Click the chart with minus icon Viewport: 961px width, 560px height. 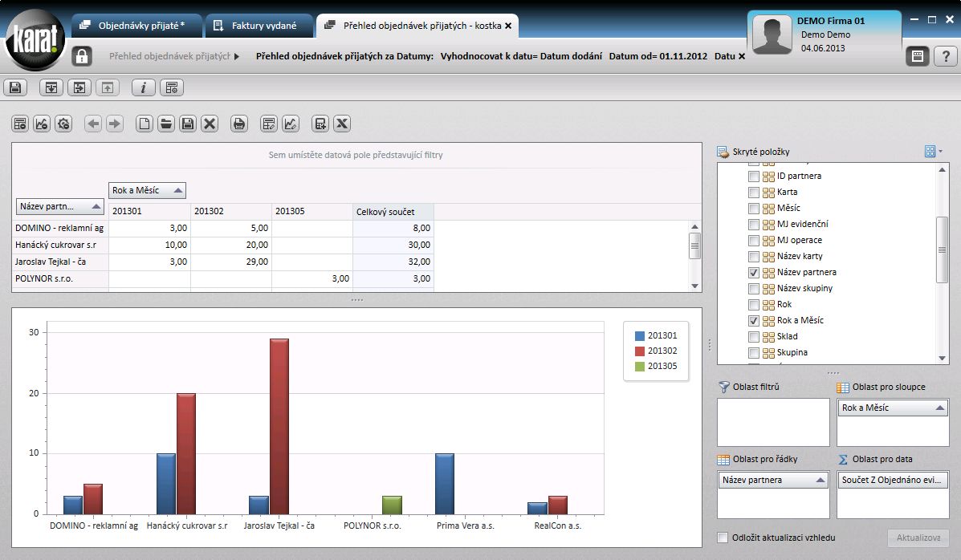pyautogui.click(x=42, y=124)
